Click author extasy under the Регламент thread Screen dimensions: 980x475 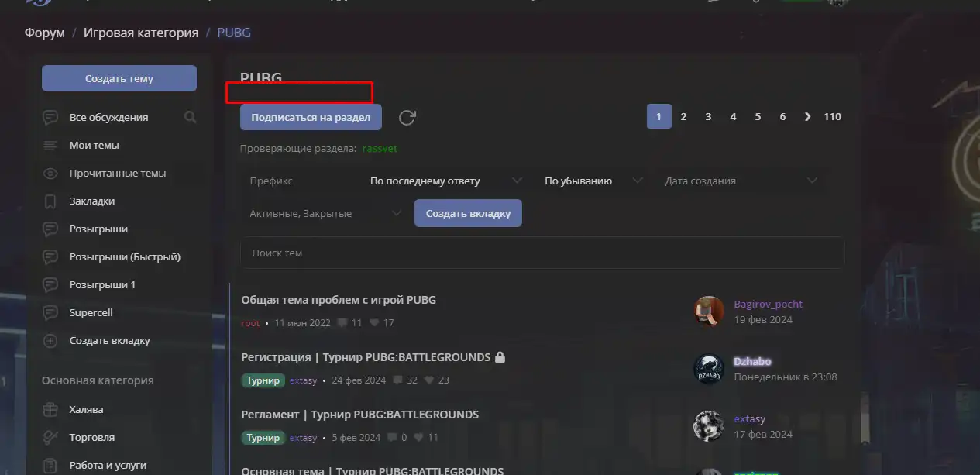pyautogui.click(x=304, y=437)
